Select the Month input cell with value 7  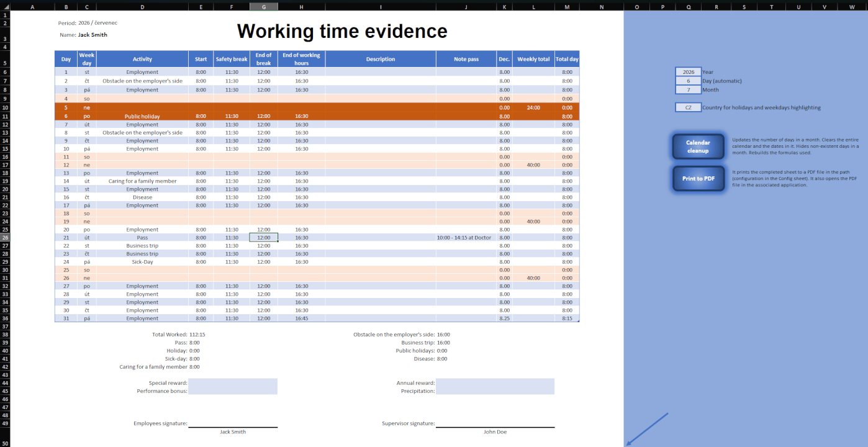pos(688,89)
